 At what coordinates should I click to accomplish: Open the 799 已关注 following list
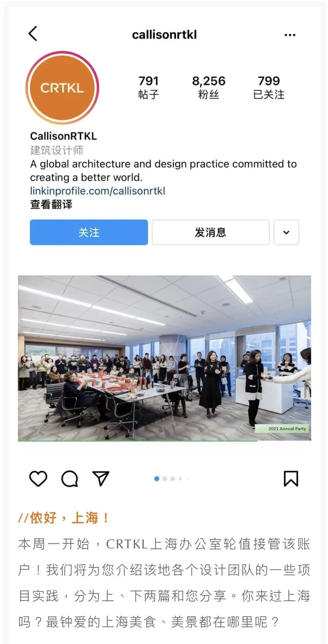point(269,87)
